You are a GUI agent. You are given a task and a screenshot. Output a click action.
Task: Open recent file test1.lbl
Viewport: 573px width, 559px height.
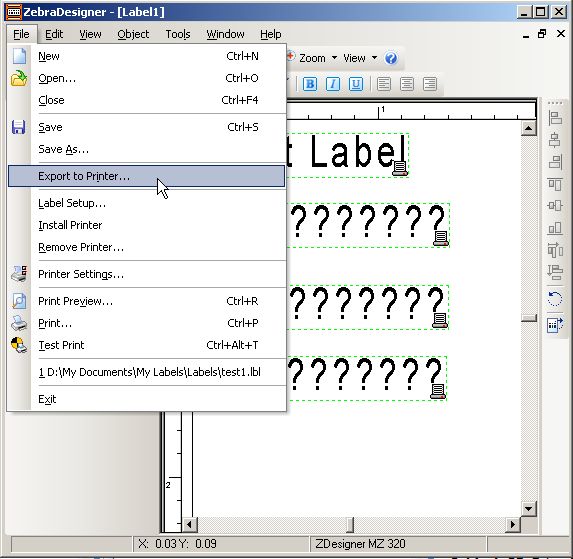[146, 372]
